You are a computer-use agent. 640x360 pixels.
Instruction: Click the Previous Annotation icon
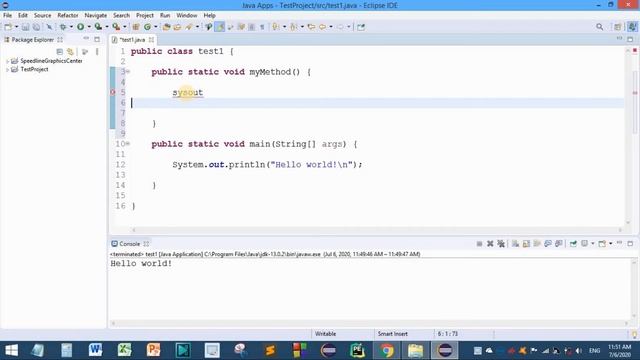(x=293, y=27)
